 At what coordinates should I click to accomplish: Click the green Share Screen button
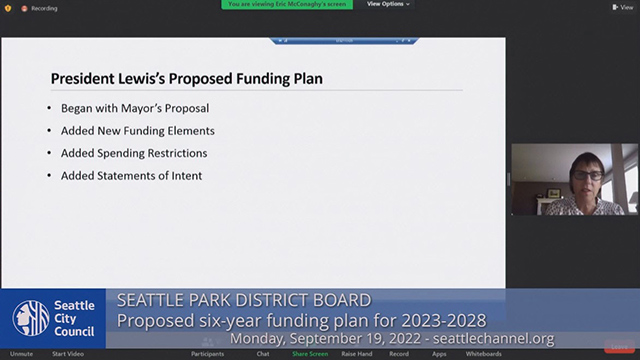click(310, 354)
